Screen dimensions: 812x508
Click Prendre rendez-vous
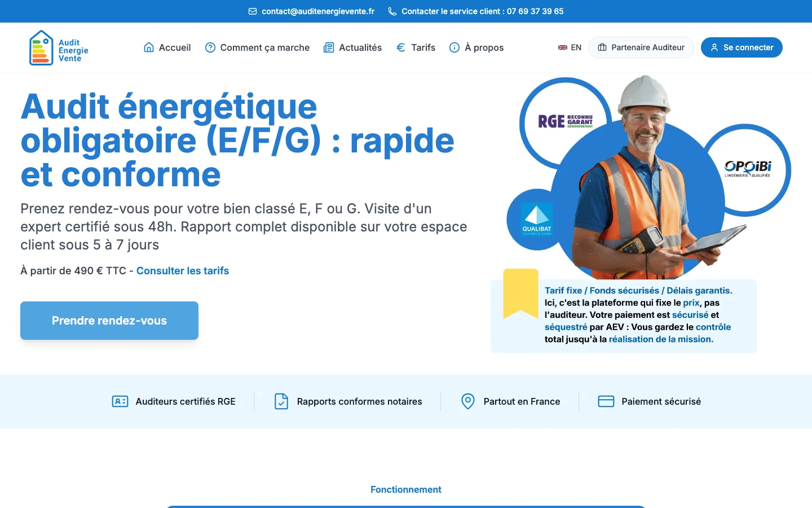109,320
